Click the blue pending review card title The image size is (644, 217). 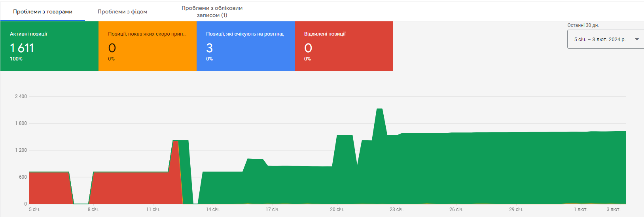click(244, 34)
